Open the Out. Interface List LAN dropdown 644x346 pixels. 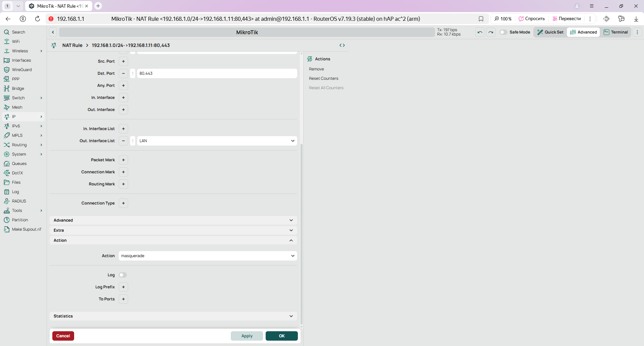(x=217, y=141)
